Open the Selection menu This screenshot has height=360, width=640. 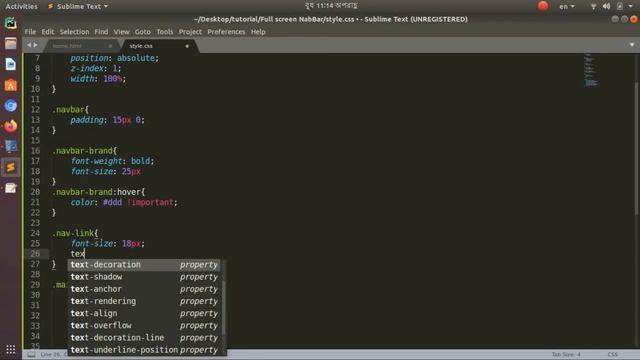point(74,32)
